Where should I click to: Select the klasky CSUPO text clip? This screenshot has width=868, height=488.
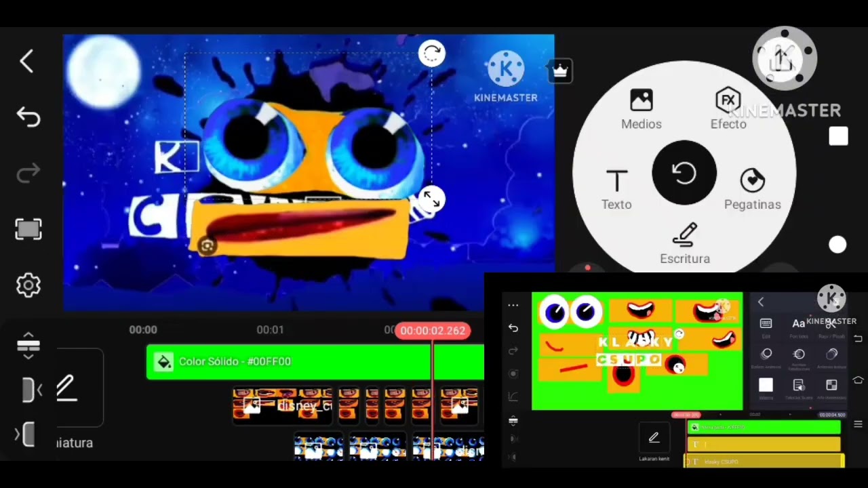click(765, 462)
